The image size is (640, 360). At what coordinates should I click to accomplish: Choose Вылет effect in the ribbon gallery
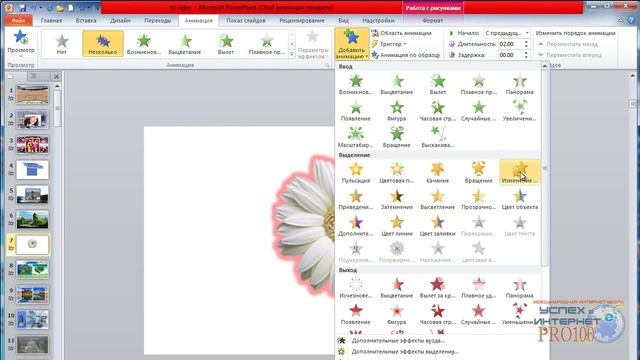226,43
